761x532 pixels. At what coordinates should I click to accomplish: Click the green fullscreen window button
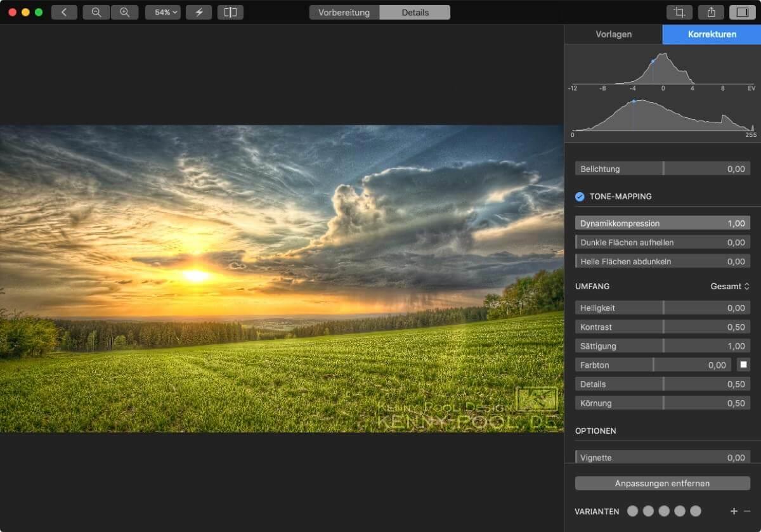39,12
